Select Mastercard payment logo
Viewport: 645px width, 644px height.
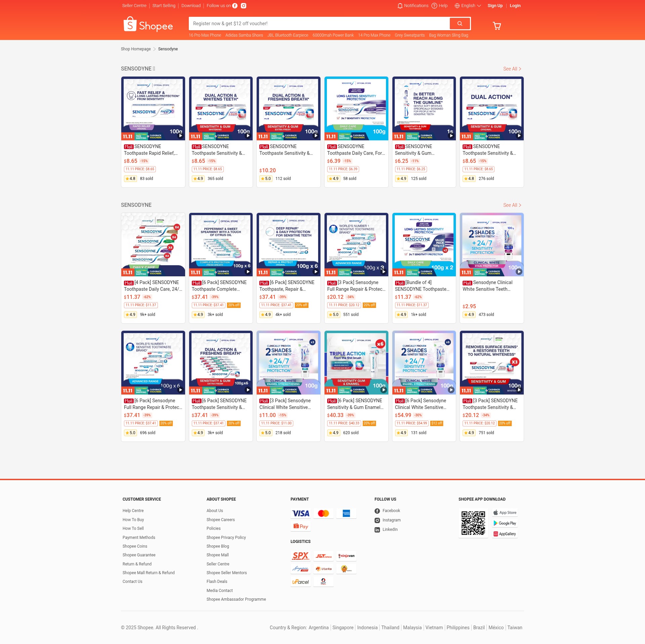[x=323, y=513]
